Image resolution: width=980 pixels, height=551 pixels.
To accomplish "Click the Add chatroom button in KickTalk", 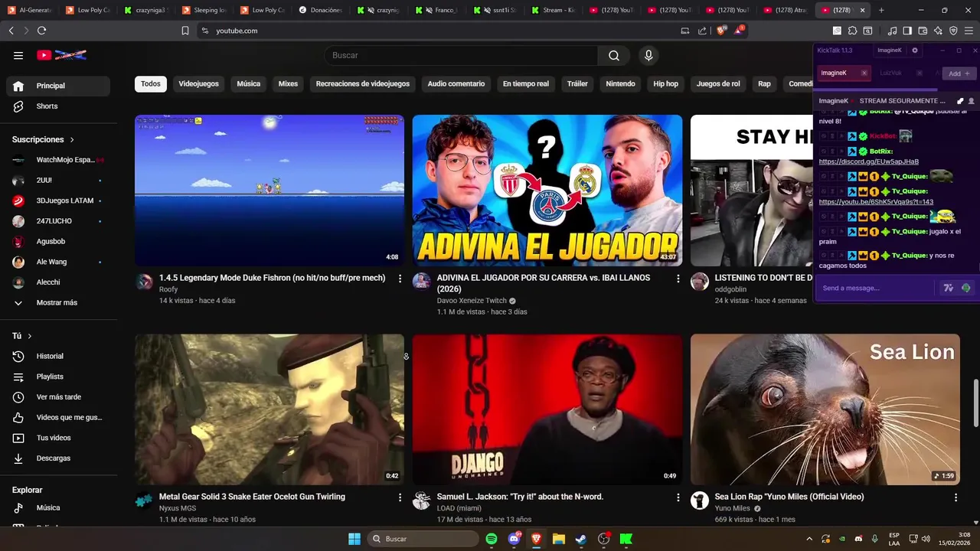I will tap(959, 73).
